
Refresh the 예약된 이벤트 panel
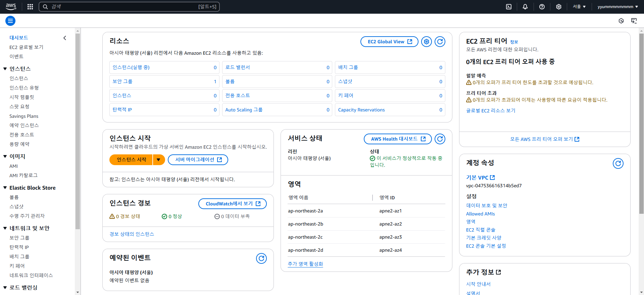tap(261, 258)
